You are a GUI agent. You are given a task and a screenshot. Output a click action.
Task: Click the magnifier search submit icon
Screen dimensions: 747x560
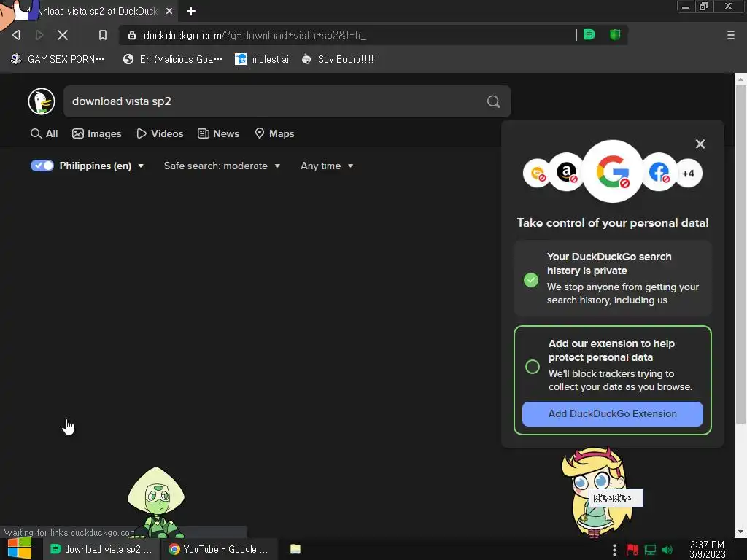pos(494,101)
